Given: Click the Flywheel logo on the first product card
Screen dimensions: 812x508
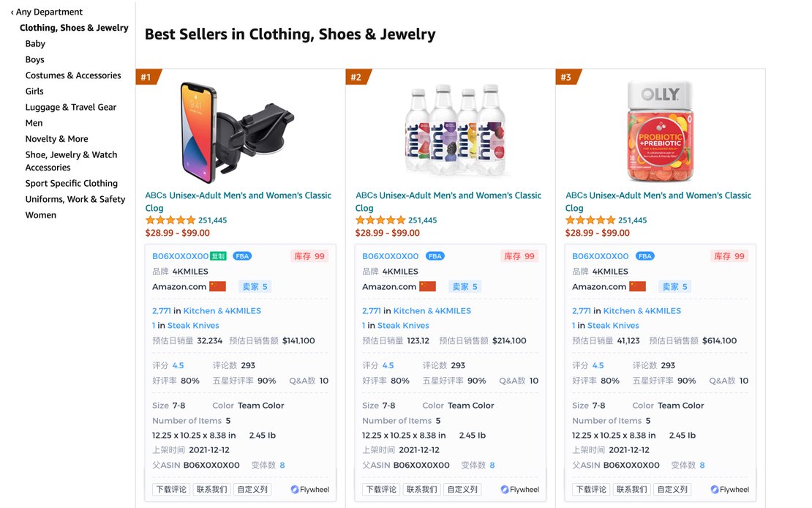Looking at the screenshot, I should pos(309,489).
